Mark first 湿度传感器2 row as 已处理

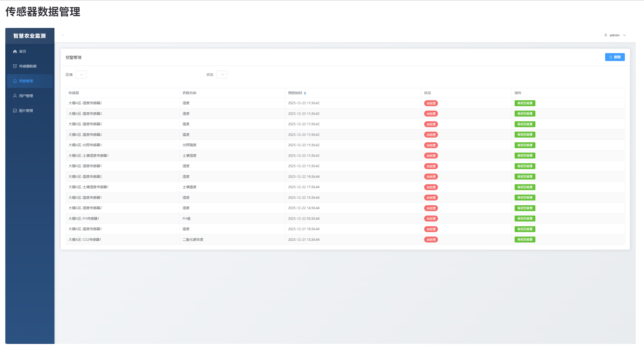(525, 103)
